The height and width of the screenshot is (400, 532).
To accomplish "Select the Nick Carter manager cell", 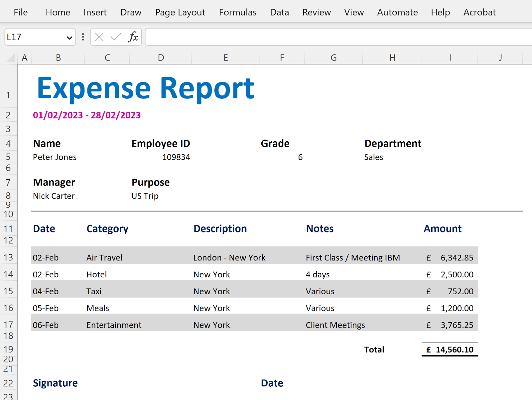I will [54, 196].
